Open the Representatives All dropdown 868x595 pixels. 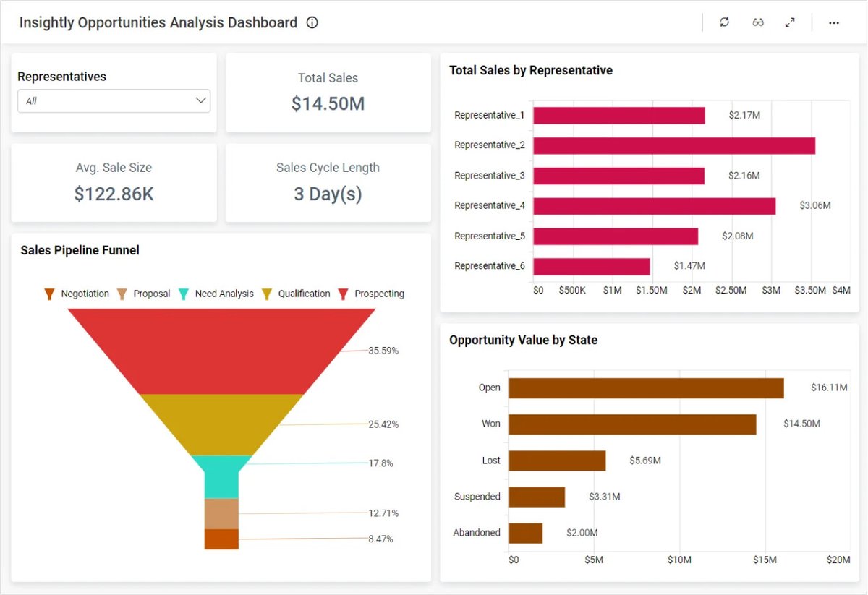(113, 101)
